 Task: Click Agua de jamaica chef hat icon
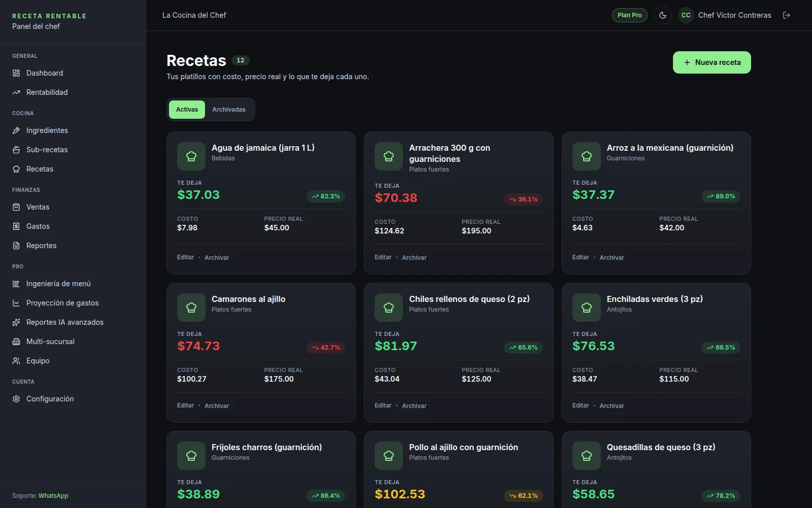tap(191, 156)
